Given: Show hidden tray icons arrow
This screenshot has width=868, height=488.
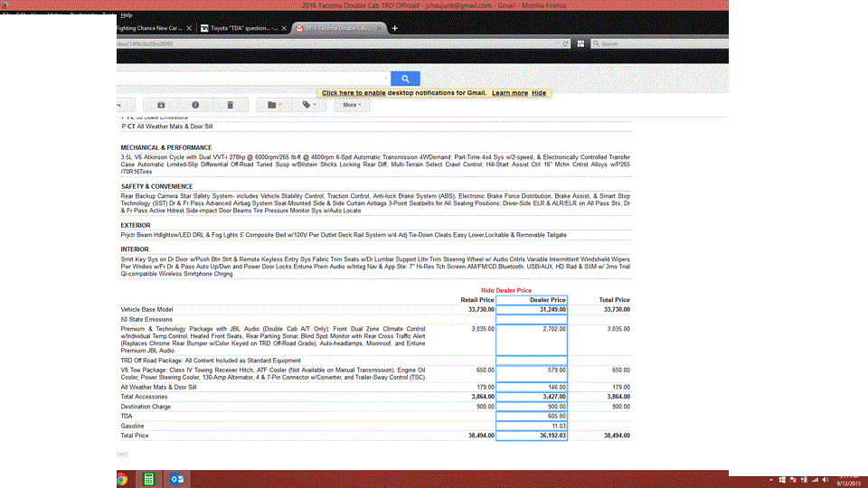Looking at the screenshot, I should coord(771,480).
